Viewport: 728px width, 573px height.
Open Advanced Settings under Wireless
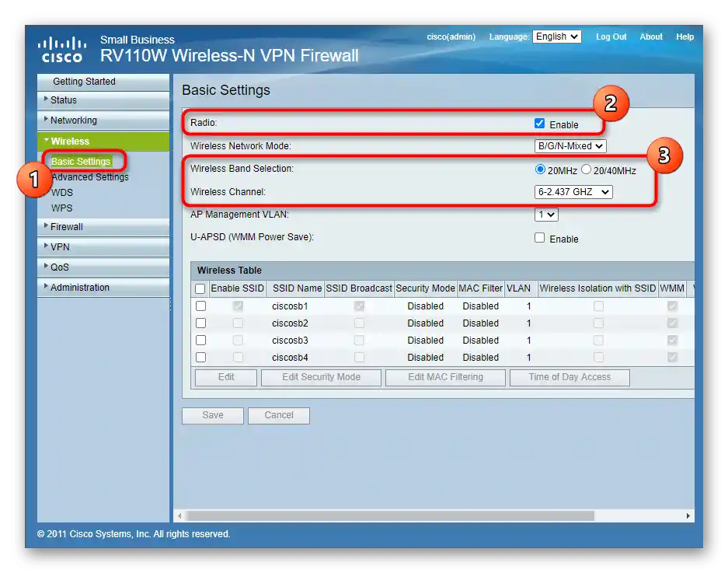(x=90, y=177)
